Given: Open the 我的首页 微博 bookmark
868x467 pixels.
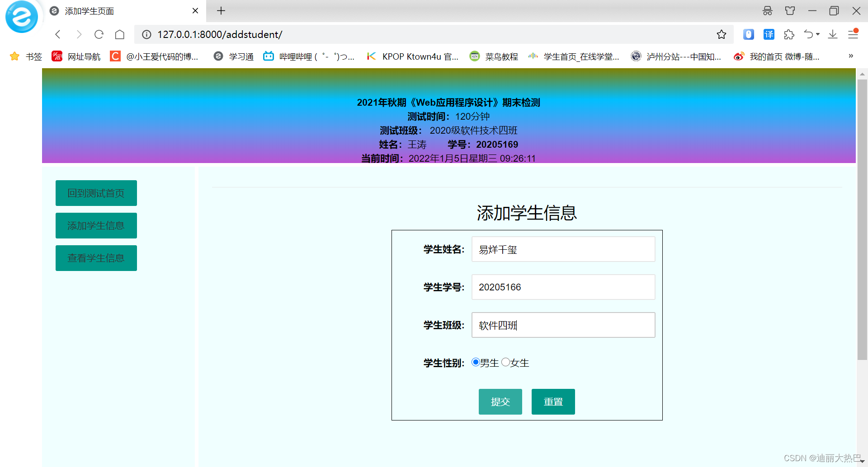Looking at the screenshot, I should click(777, 56).
